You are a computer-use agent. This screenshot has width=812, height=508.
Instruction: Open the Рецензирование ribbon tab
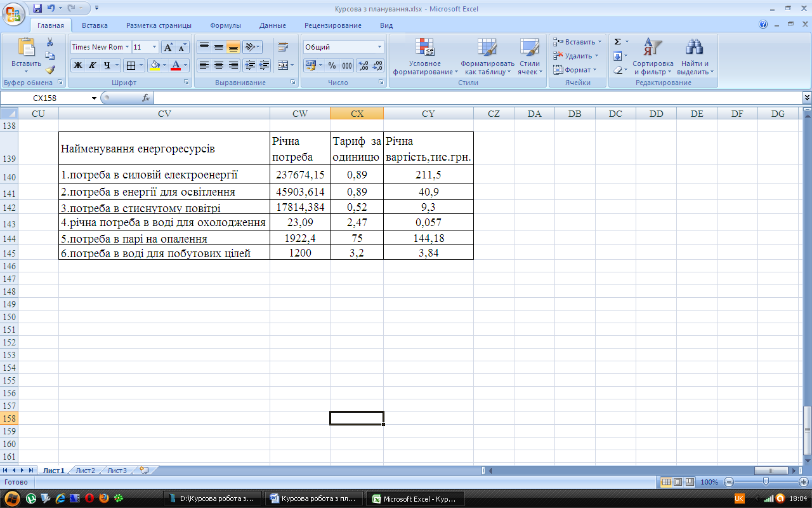pyautogui.click(x=333, y=25)
